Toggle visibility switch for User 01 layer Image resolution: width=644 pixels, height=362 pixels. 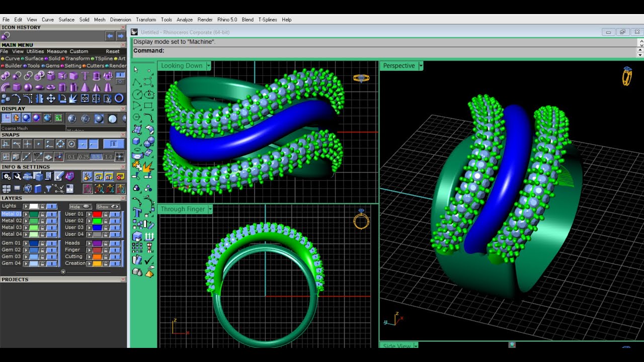click(x=115, y=214)
